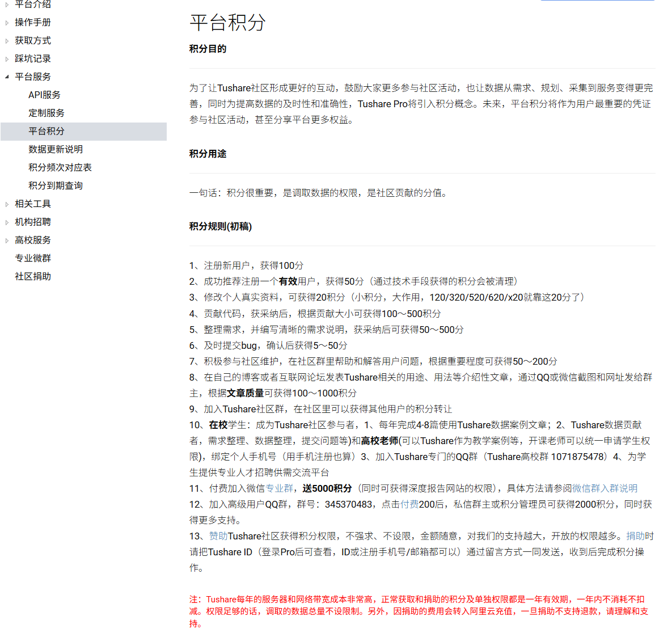Follow the 专业群 link in rule 11

pos(279,488)
